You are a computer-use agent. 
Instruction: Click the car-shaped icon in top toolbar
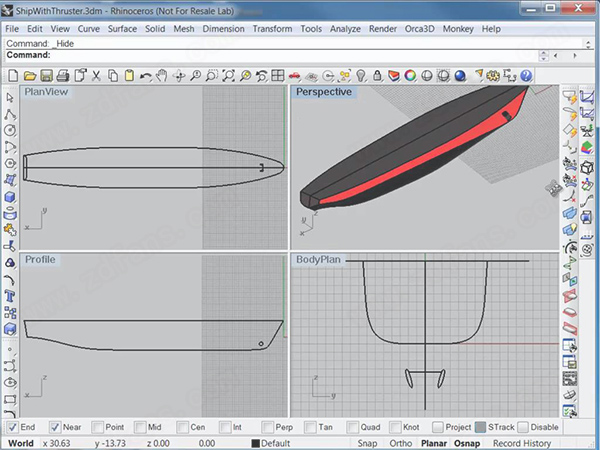295,75
